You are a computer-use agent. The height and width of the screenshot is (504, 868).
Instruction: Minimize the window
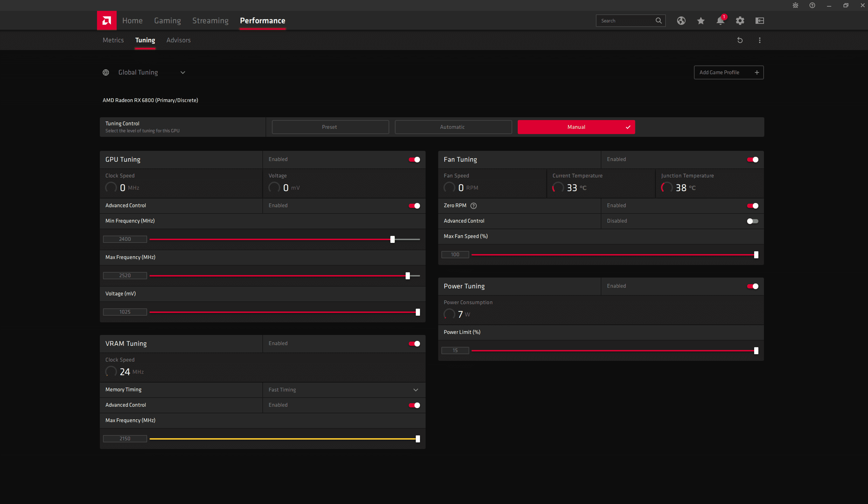[x=829, y=5]
